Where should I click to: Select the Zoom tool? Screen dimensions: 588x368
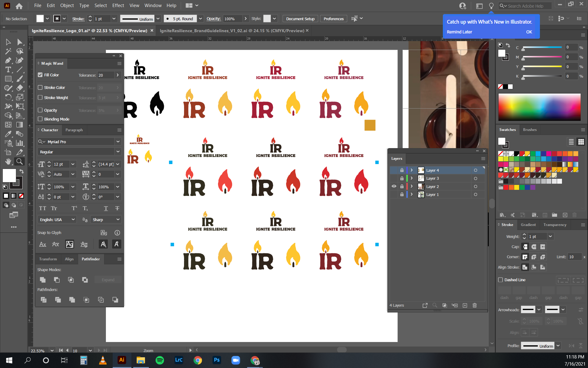pyautogui.click(x=20, y=162)
